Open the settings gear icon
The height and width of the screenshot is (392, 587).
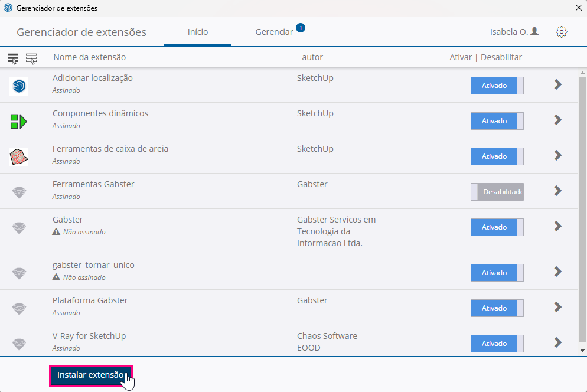pyautogui.click(x=562, y=32)
